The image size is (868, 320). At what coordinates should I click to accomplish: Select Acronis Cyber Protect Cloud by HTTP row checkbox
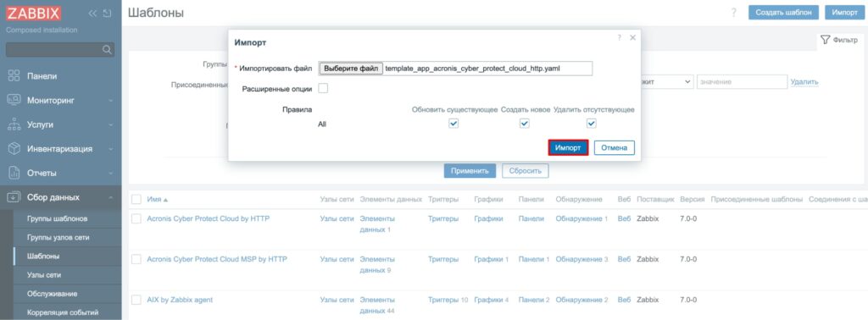coord(136,219)
